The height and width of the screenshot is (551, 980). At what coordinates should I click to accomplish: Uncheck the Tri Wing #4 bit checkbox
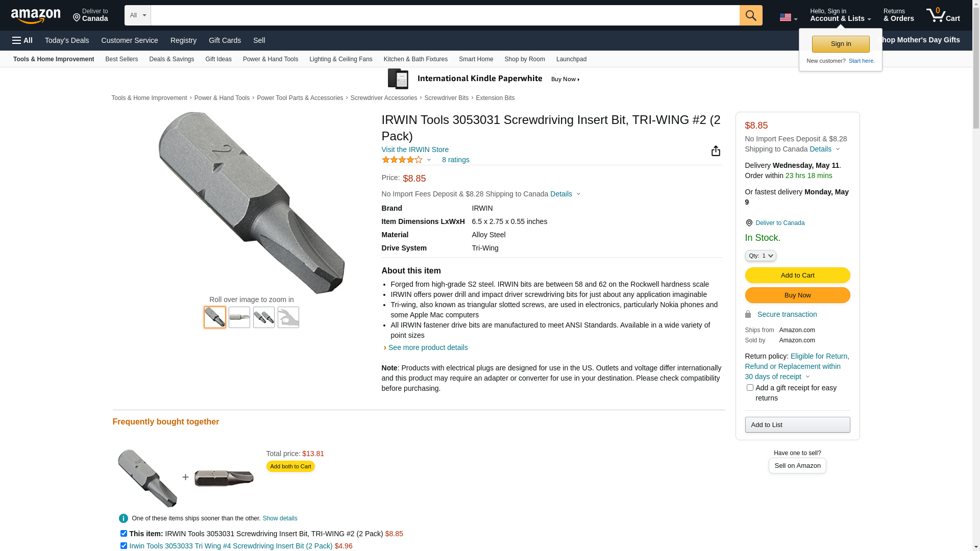[124, 546]
